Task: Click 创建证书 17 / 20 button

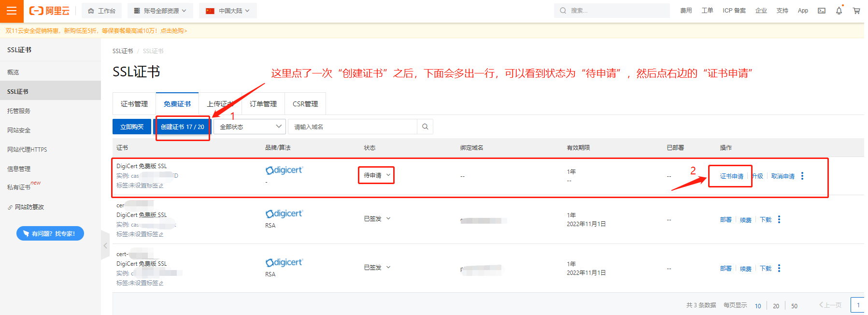Action: 183,127
